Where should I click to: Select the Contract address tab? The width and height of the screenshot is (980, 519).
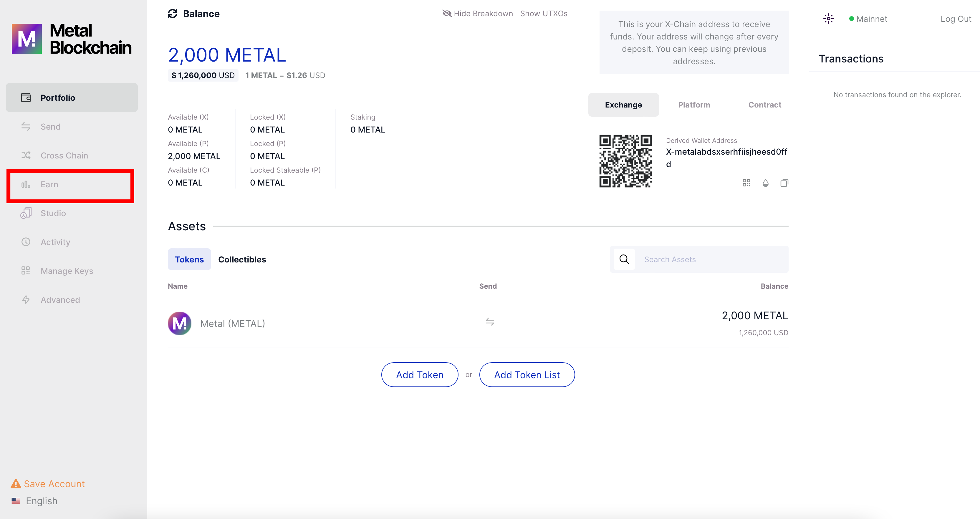pos(764,105)
